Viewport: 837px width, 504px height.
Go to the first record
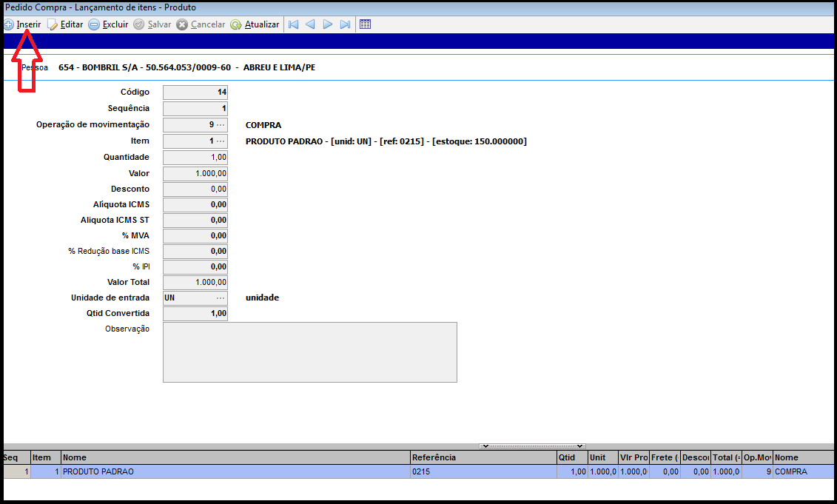pyautogui.click(x=293, y=24)
